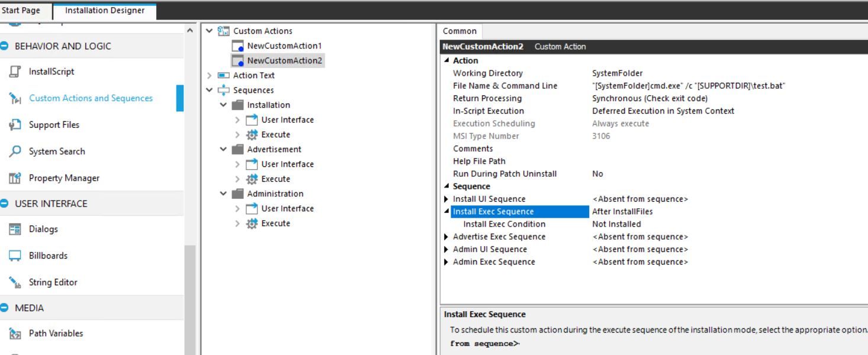
Task: Click the left navigation vertical scrollbar thumb
Action: point(190,300)
